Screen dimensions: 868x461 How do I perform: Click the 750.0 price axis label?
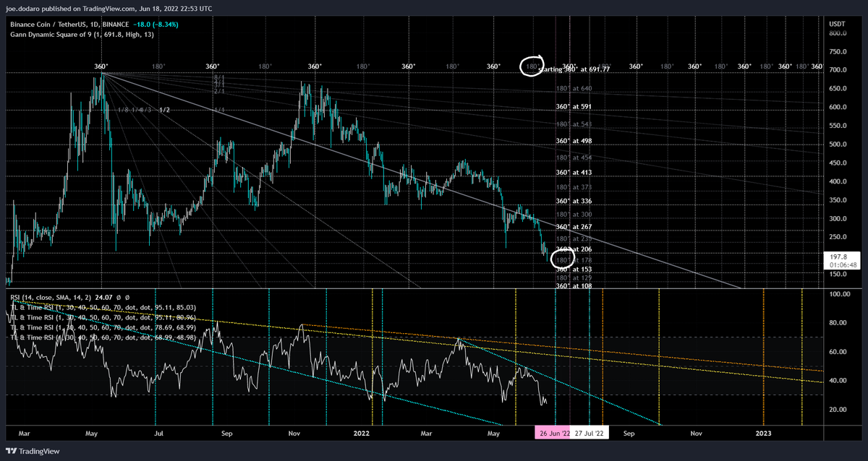coord(837,52)
